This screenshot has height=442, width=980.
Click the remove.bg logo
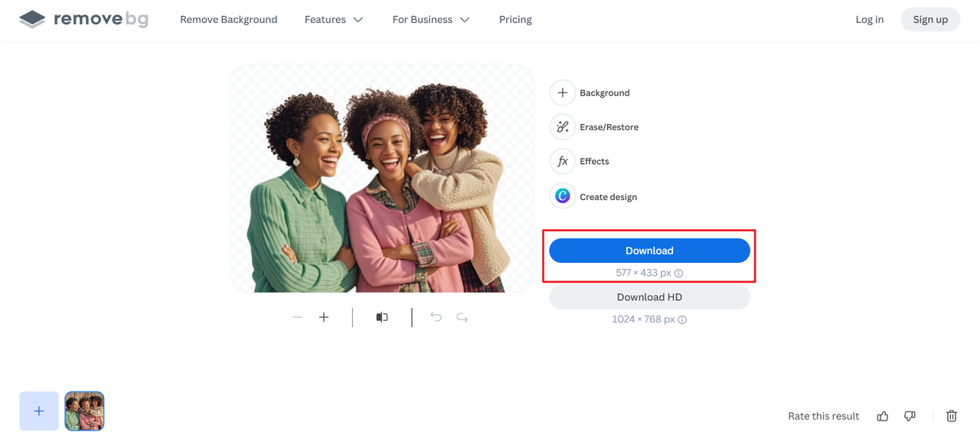pos(84,19)
